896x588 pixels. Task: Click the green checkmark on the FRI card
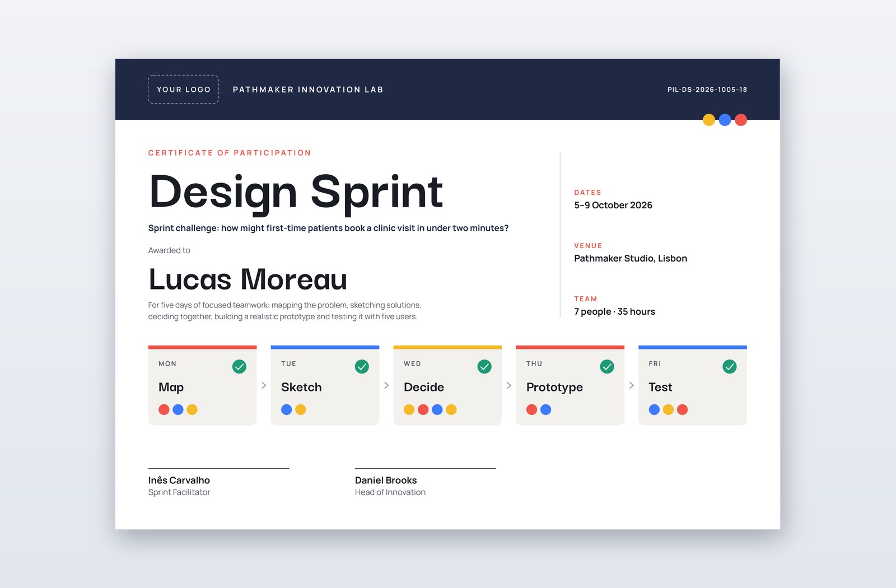point(730,367)
